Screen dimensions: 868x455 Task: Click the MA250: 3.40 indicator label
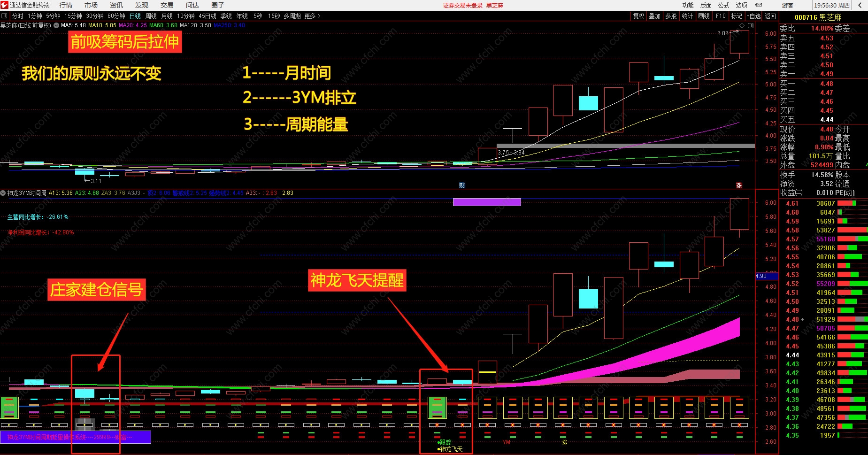click(x=230, y=25)
